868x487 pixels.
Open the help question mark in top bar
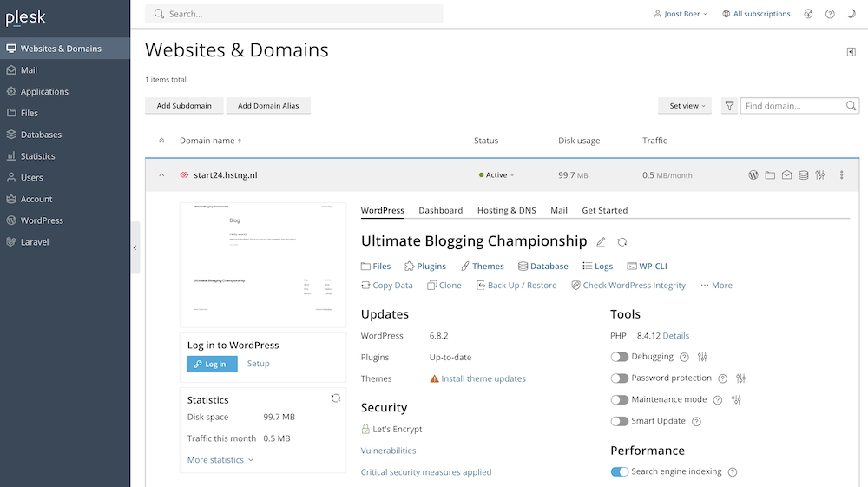coord(830,14)
